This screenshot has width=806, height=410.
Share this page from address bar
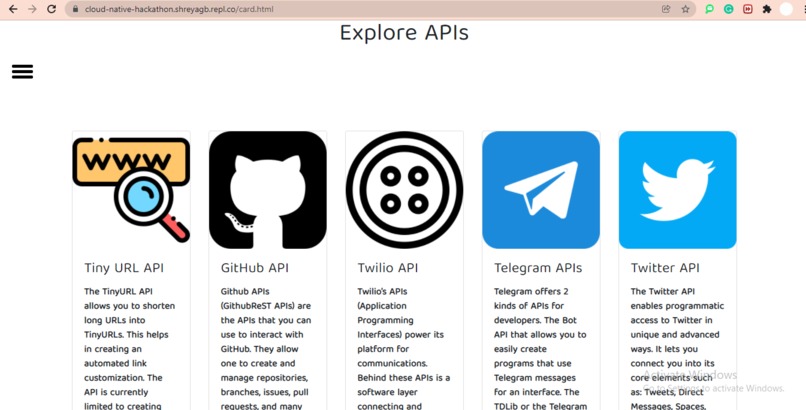(x=666, y=9)
